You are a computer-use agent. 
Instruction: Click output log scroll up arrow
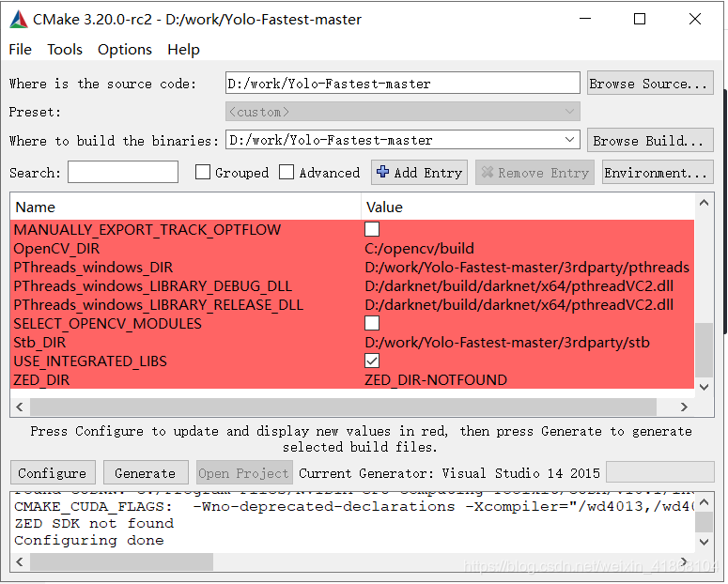pyautogui.click(x=704, y=501)
